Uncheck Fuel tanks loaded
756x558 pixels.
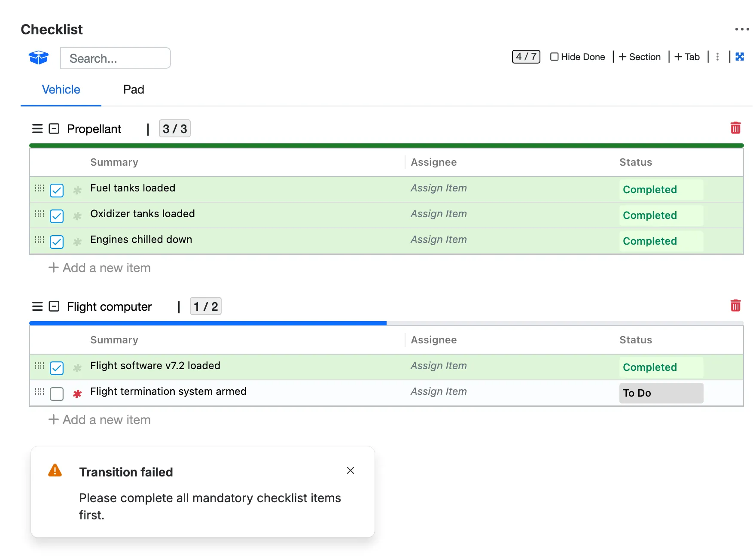57,190
